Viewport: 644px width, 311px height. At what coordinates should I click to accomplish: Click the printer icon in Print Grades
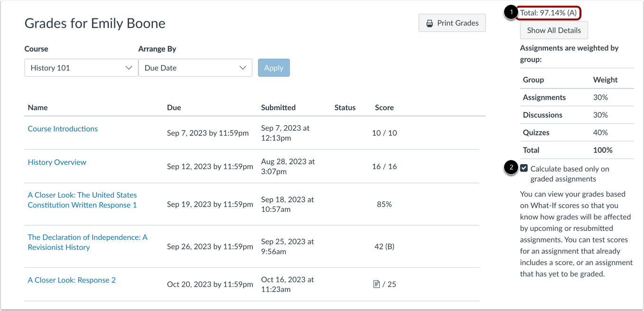point(429,23)
